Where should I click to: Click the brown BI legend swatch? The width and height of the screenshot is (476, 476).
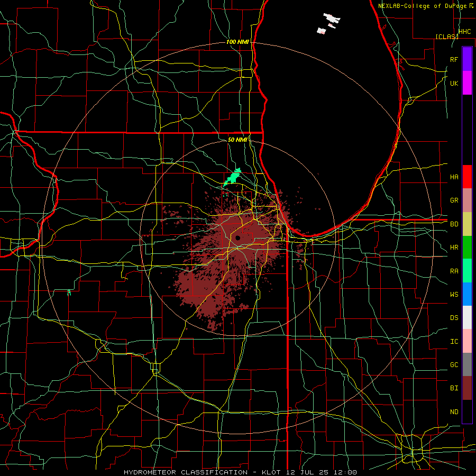coord(467,388)
